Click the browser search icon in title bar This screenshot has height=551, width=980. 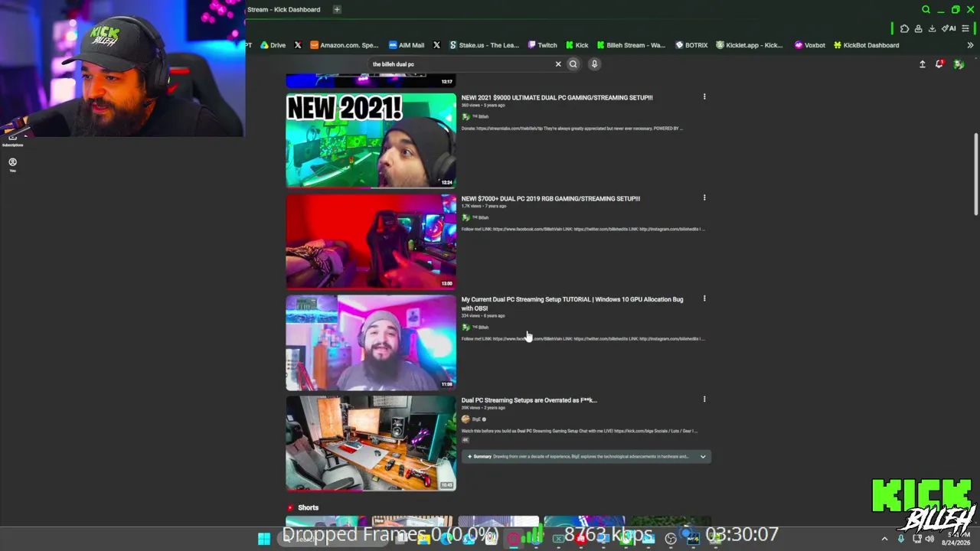[x=926, y=10]
